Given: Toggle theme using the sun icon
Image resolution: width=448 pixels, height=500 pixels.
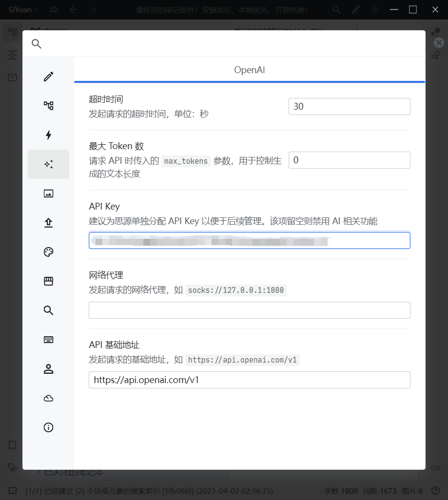Looking at the screenshot, I should [375, 9].
